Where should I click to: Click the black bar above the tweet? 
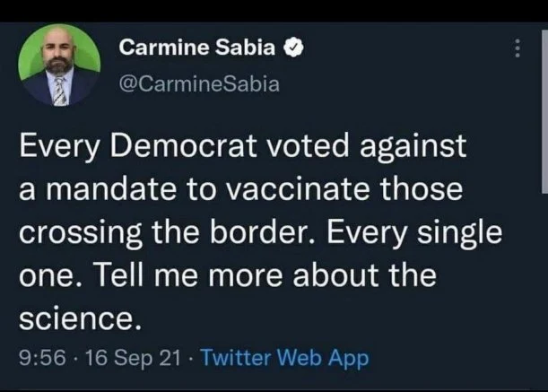click(274, 10)
